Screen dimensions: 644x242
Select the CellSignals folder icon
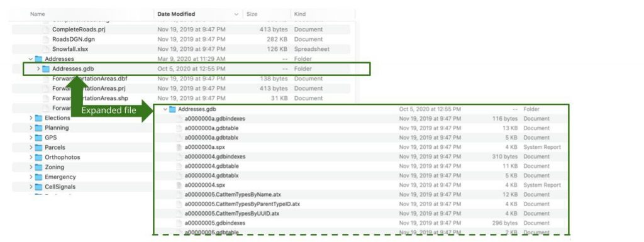tap(38, 187)
